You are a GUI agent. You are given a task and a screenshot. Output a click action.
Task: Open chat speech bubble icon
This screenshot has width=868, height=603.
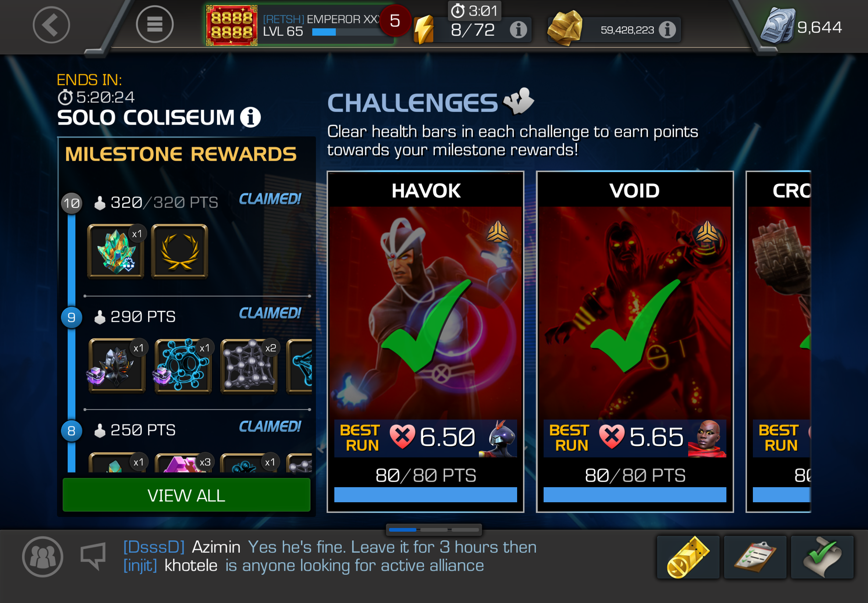coord(93,556)
